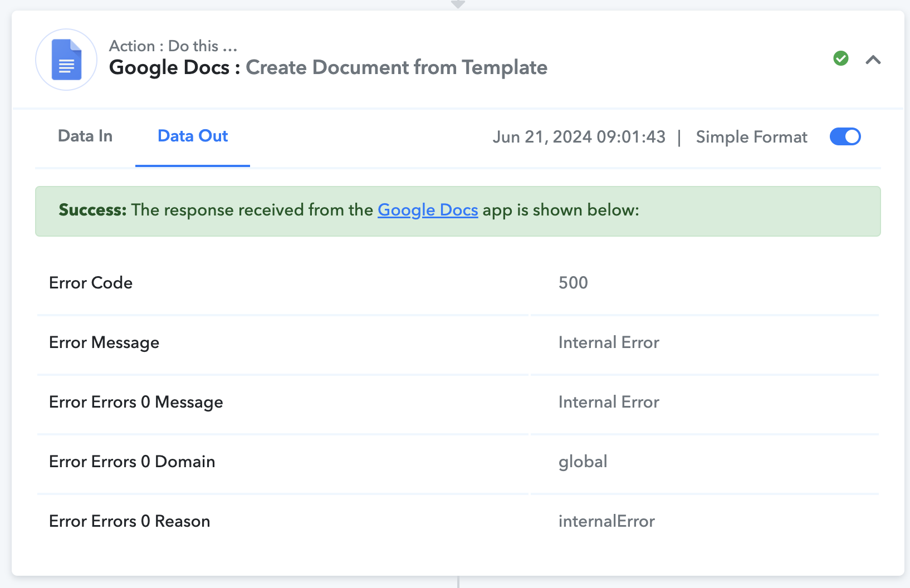The height and width of the screenshot is (588, 910).
Task: Click the 'Action : Do this ...' label
Action: tap(173, 46)
